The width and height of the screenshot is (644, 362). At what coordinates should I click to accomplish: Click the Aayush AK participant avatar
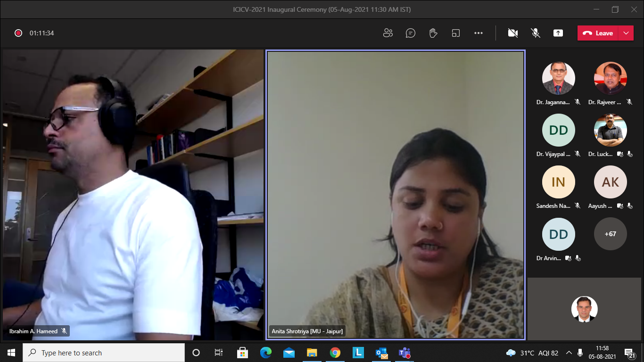point(610,182)
